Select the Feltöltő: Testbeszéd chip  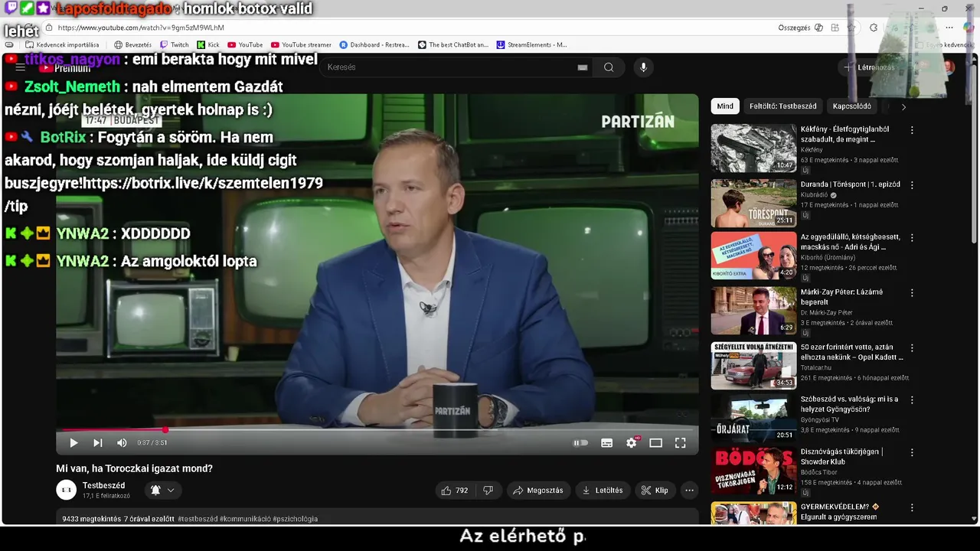click(x=782, y=106)
